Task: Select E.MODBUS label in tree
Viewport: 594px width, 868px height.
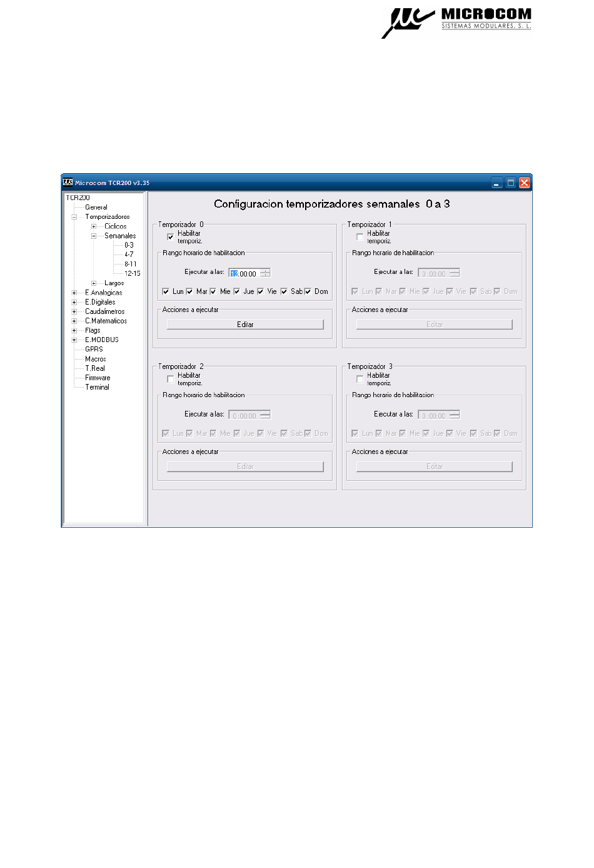Action: click(x=102, y=340)
